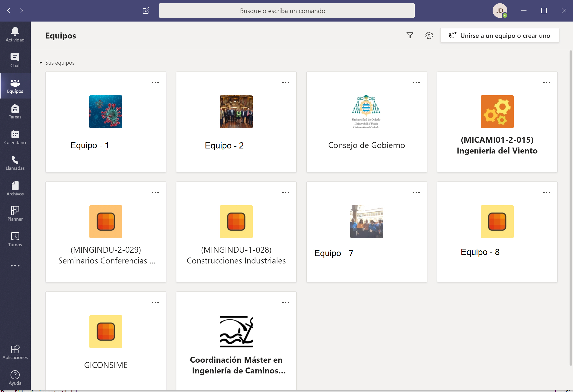Open 'Coordinación Máster en Ingeniería de Caminos' name
The width and height of the screenshot is (573, 392).
point(237,365)
